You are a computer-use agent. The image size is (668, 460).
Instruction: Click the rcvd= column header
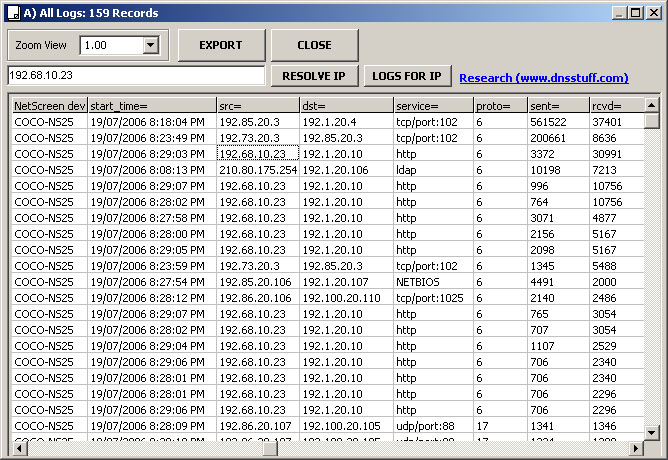click(x=616, y=106)
